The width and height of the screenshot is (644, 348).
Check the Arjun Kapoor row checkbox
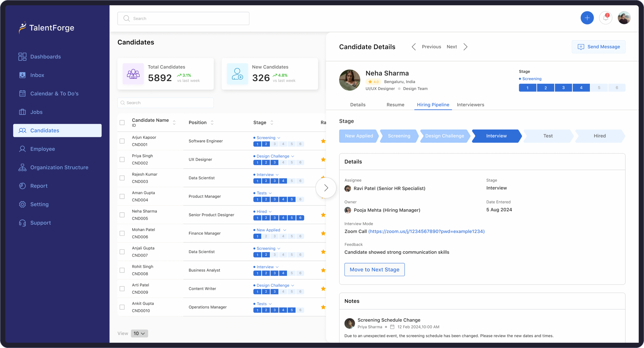122,141
